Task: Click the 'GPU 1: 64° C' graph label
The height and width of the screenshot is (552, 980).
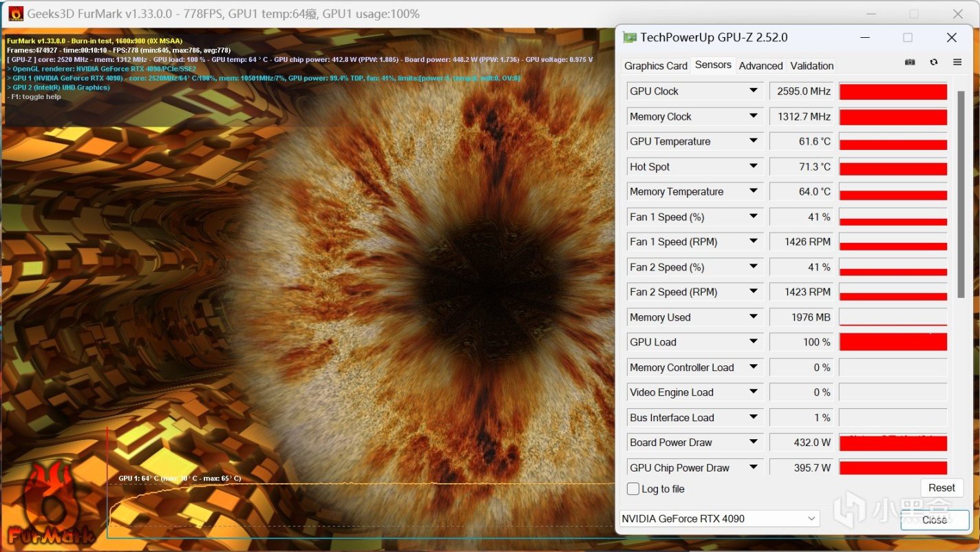Action: (180, 478)
